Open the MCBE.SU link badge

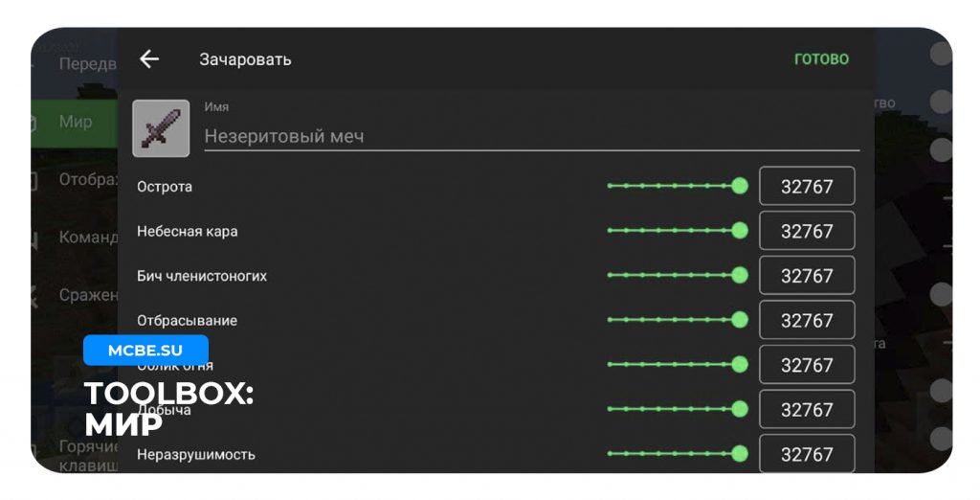145,351
